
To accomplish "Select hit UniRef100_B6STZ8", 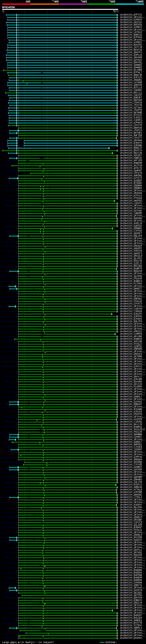I will [x=131, y=153].
